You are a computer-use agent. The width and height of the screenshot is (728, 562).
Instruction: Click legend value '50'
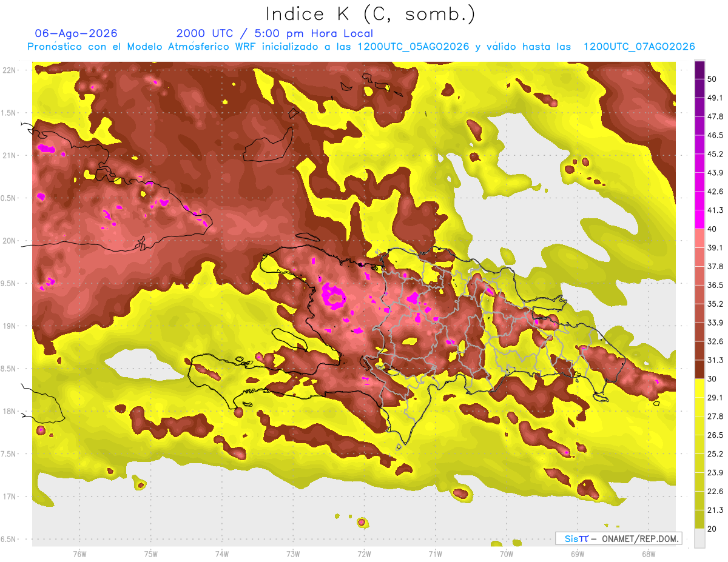pyautogui.click(x=712, y=79)
